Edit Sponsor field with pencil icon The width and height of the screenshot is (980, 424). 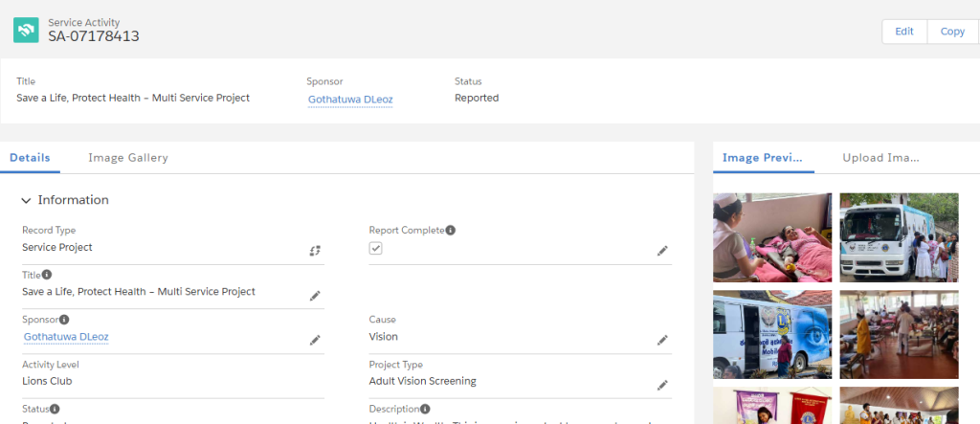click(x=315, y=340)
